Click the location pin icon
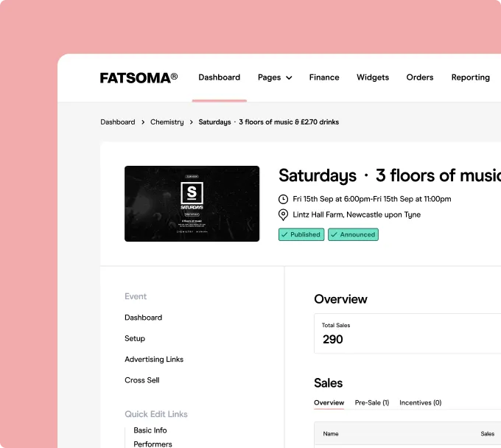501x448 pixels. point(283,214)
